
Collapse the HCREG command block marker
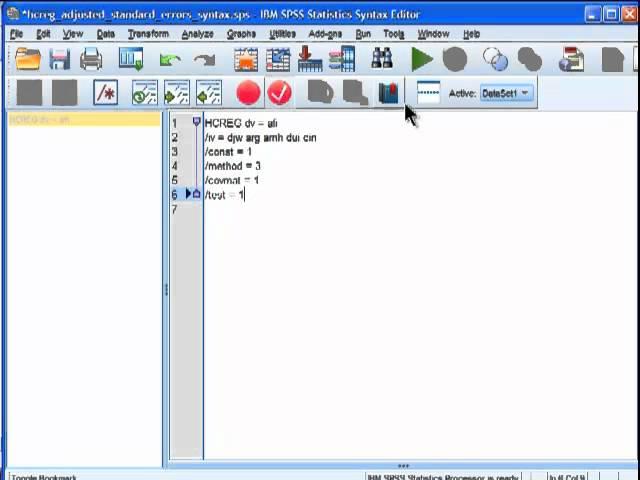click(196, 123)
